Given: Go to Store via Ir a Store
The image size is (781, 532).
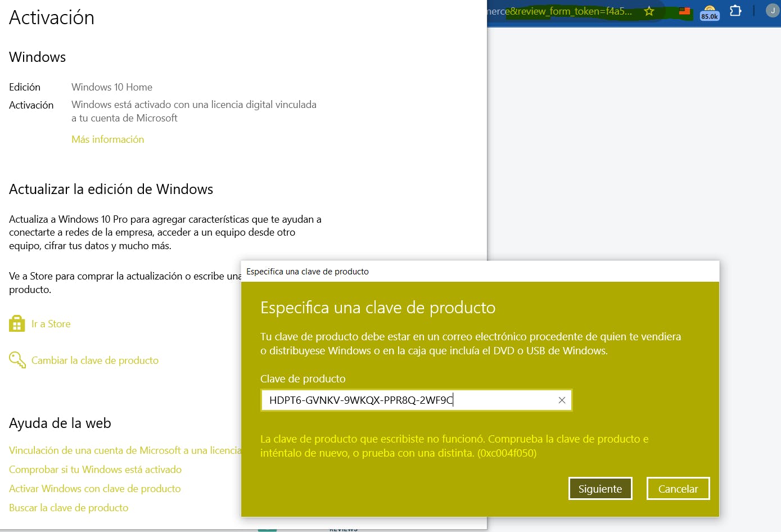Looking at the screenshot, I should [51, 324].
